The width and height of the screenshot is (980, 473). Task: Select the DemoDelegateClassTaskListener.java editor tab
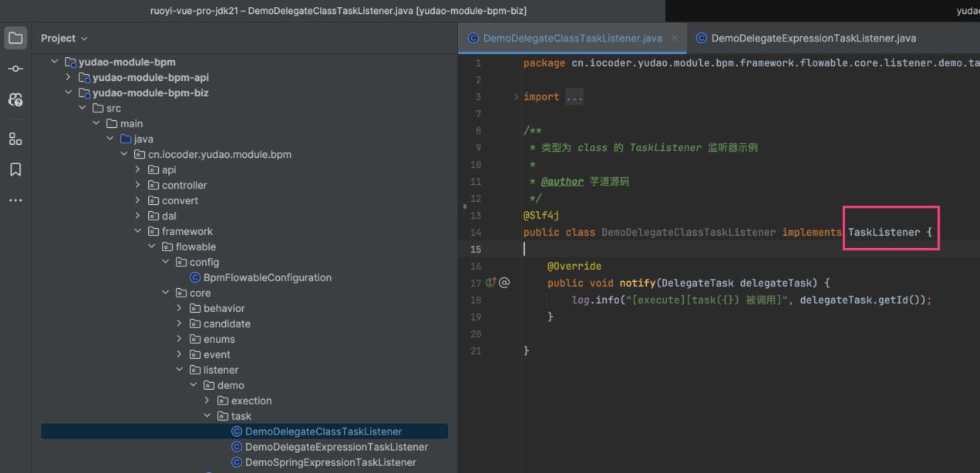click(x=572, y=38)
